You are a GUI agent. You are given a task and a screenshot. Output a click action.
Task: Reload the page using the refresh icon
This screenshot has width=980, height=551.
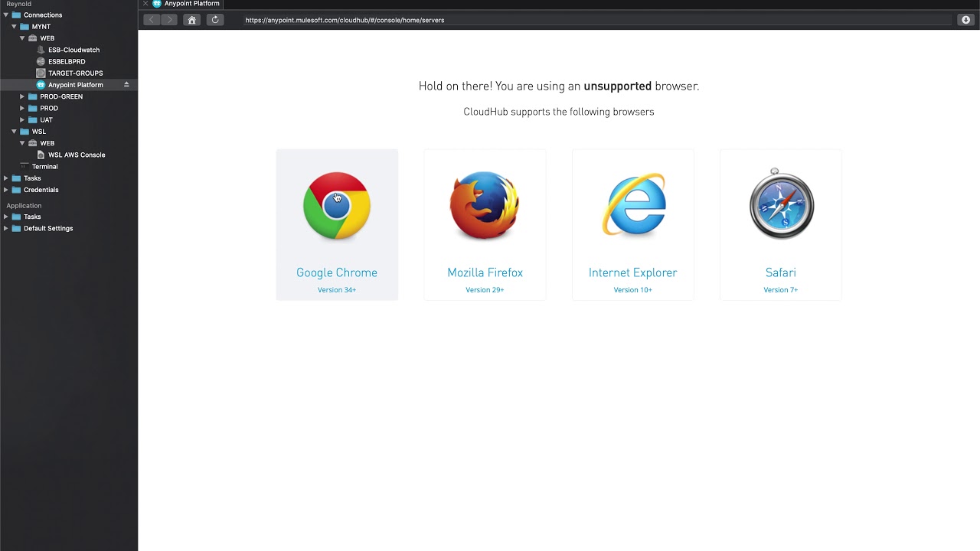coord(215,20)
